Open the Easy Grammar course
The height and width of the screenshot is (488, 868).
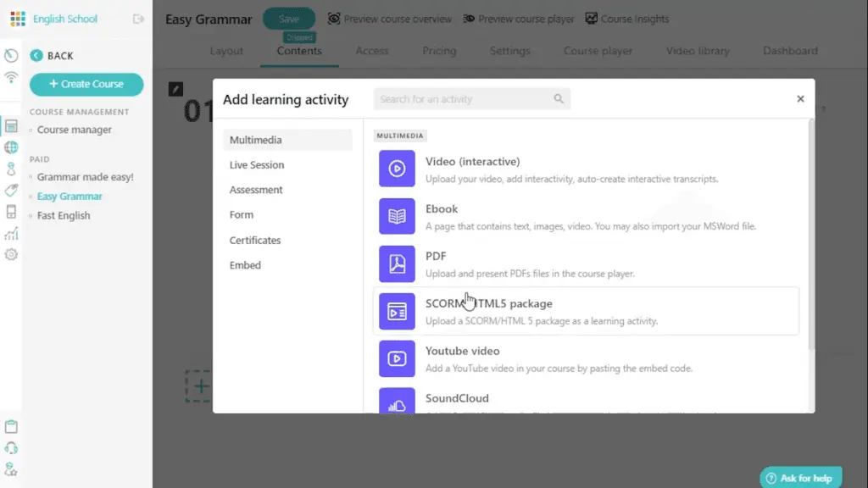[x=70, y=197]
